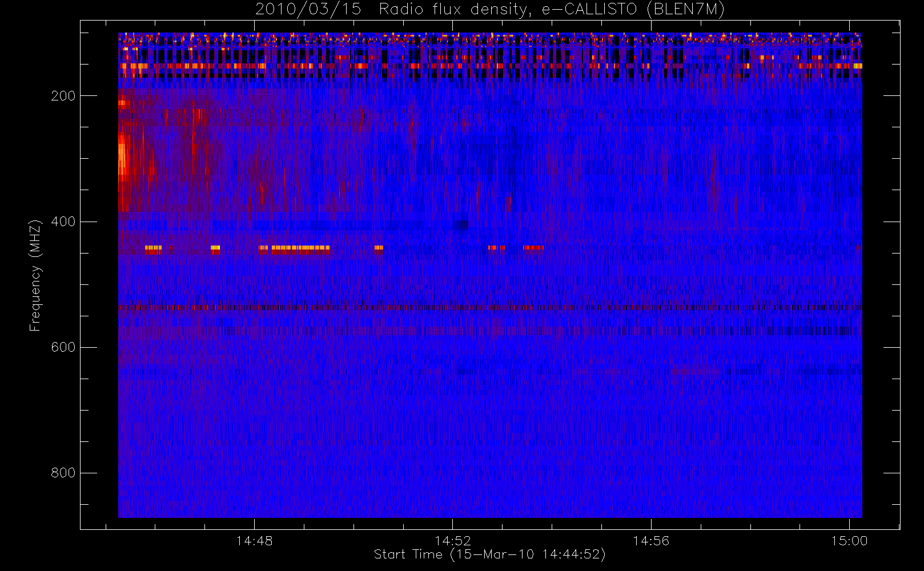Click the 800 frequency tick label
Viewport: 924px width, 571px height.
point(63,473)
